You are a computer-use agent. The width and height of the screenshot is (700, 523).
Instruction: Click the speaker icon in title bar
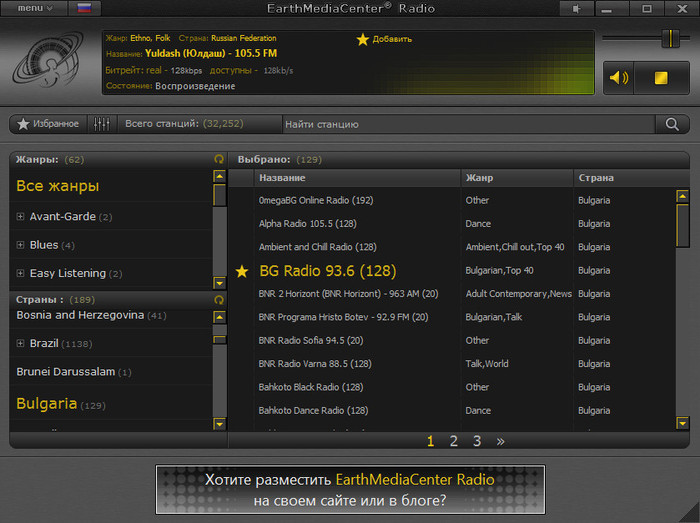click(576, 8)
